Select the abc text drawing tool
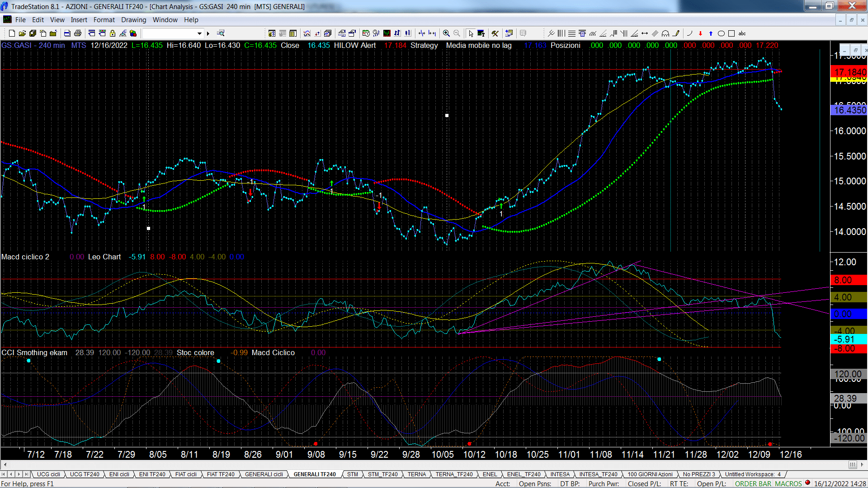This screenshot has height=488, width=868. [742, 33]
